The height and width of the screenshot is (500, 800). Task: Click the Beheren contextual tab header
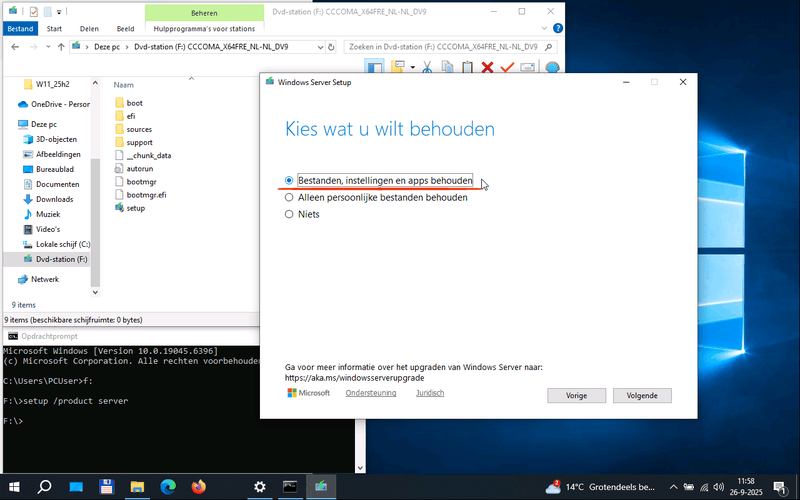pos(204,13)
